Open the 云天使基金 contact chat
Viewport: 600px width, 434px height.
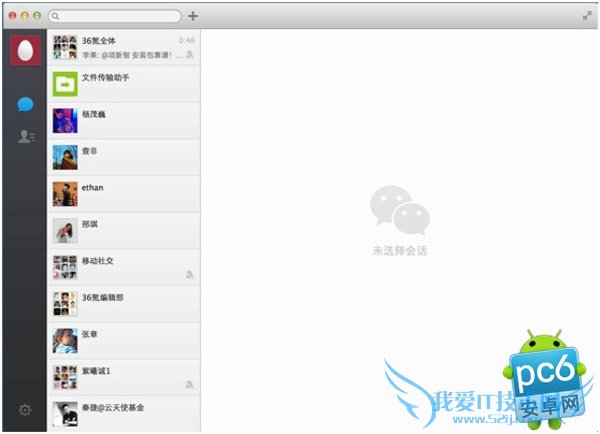coord(124,414)
